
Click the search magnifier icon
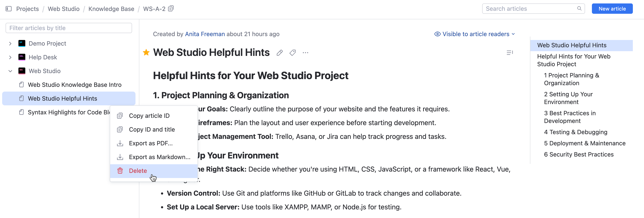pyautogui.click(x=579, y=8)
